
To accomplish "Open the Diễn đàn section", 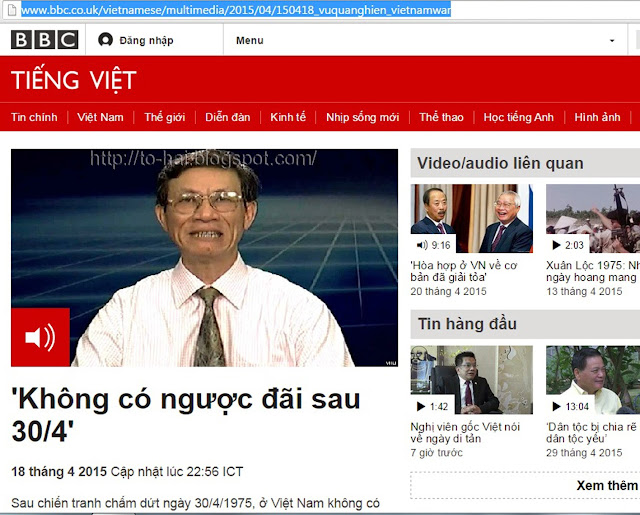I will click(x=228, y=117).
